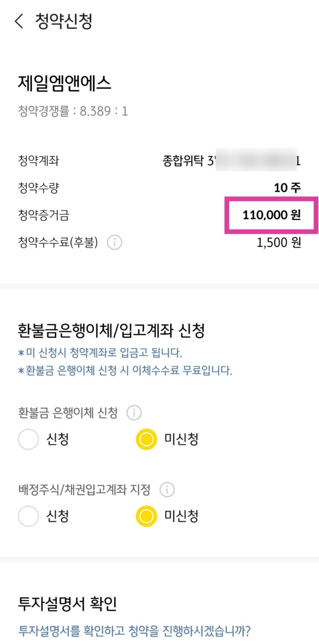Tap the 종합위탁 account number field
The width and height of the screenshot is (319, 644).
tap(231, 162)
